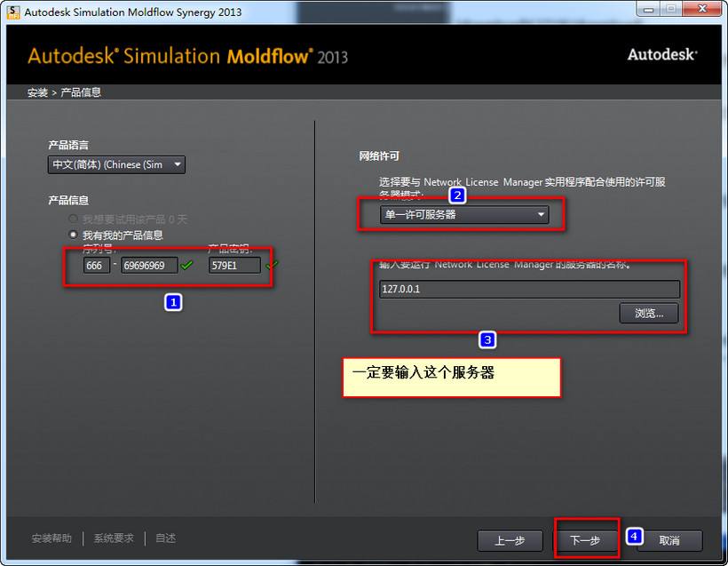Click the 浏览 browse button
This screenshot has height=566, width=728.
coord(647,313)
